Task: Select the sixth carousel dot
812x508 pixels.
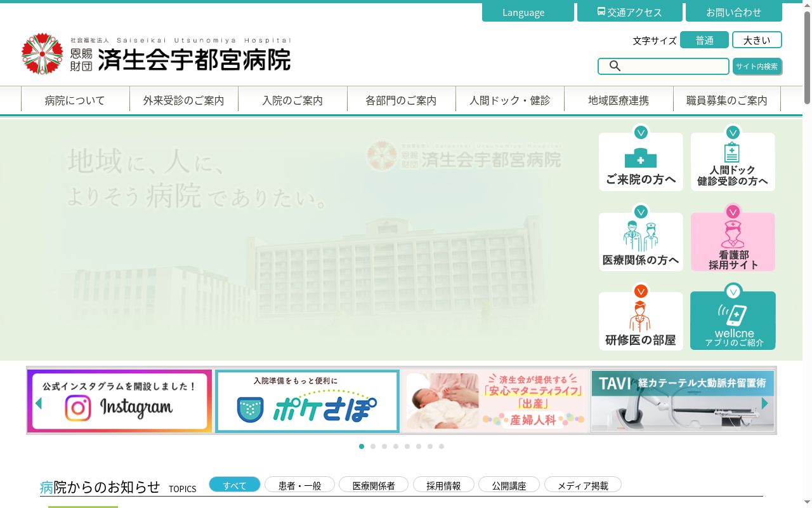Action: pos(419,446)
